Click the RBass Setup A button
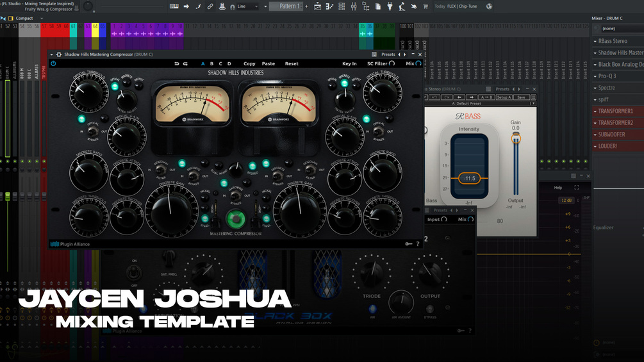644x362 pixels. point(504,97)
